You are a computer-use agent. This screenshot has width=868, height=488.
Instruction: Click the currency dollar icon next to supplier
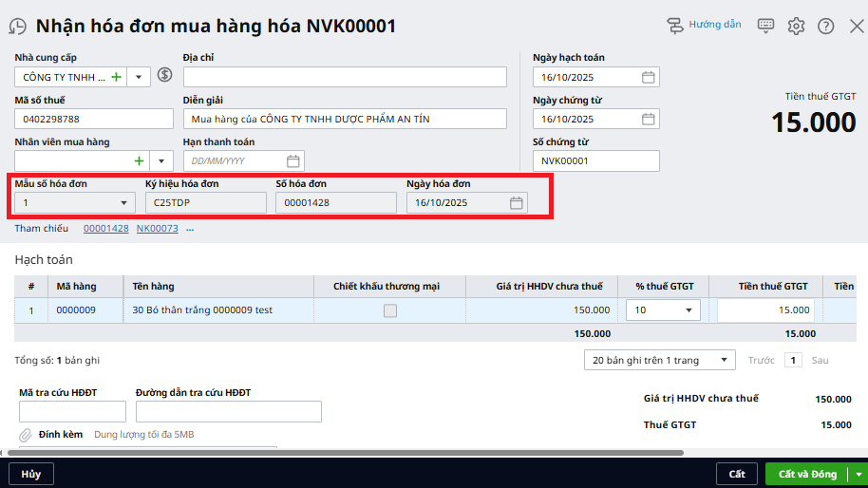click(x=164, y=76)
